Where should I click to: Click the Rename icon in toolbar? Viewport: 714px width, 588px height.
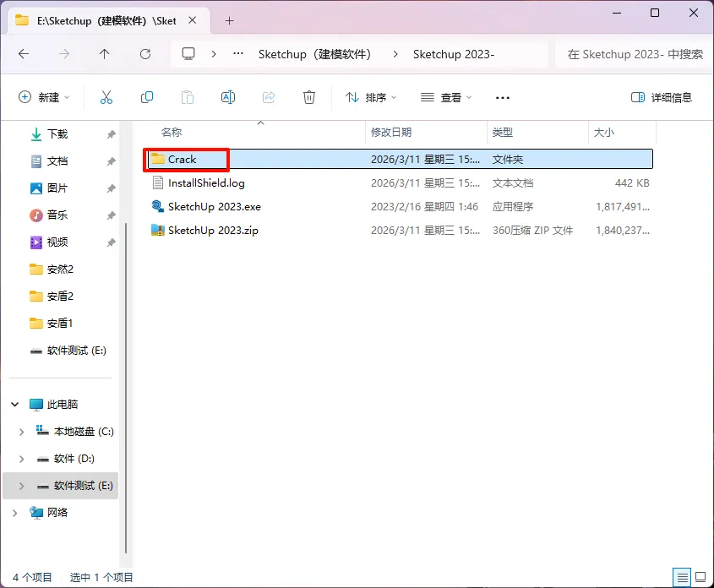pos(227,97)
